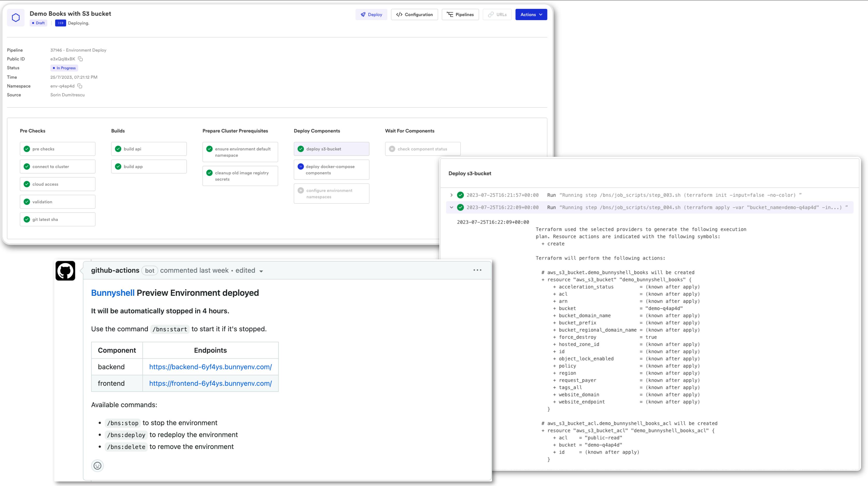Viewport: 868px width, 486px height.
Task: Click the Deploy button
Action: pos(371,14)
